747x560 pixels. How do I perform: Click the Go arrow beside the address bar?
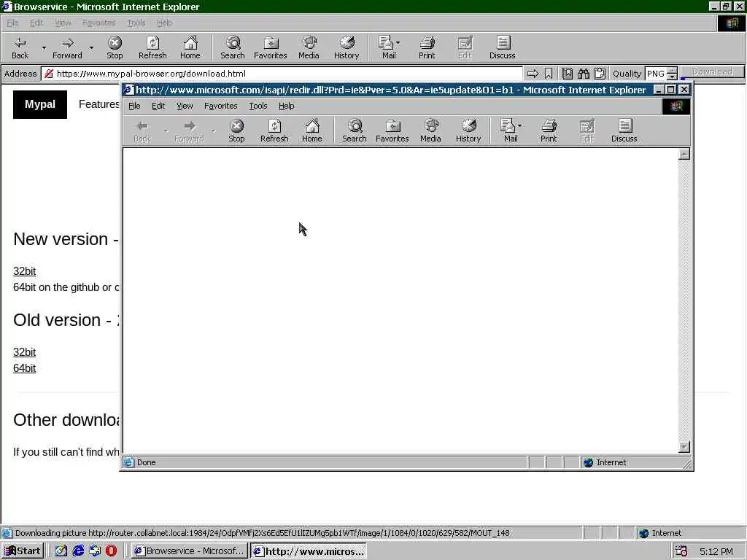533,74
